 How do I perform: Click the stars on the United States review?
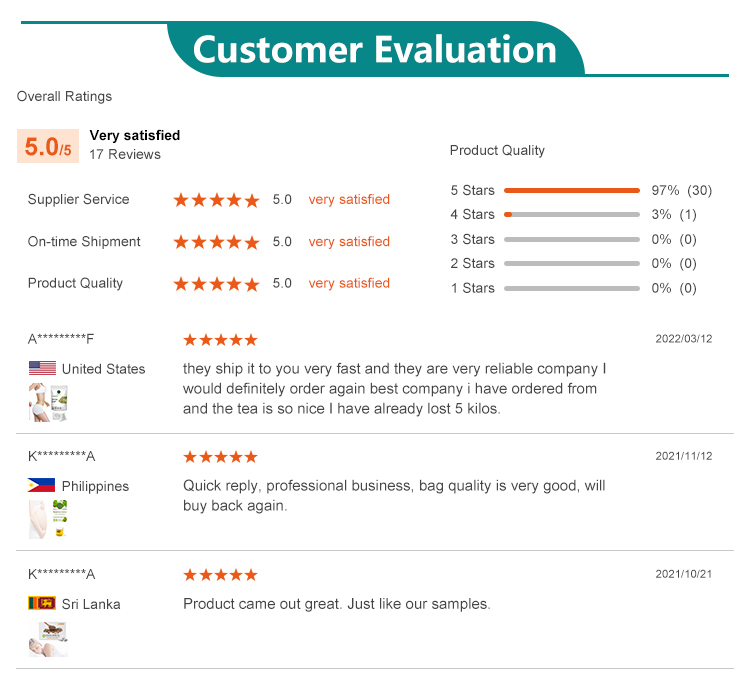220,340
